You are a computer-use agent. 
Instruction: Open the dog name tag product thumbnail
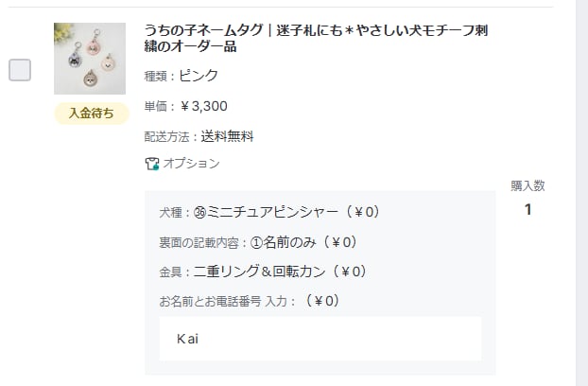[x=90, y=58]
